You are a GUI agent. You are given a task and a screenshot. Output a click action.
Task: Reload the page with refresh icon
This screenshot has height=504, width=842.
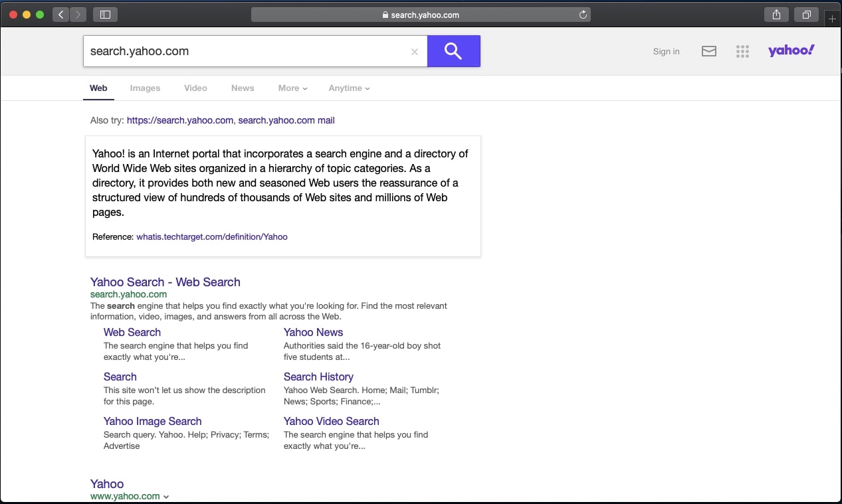[583, 15]
